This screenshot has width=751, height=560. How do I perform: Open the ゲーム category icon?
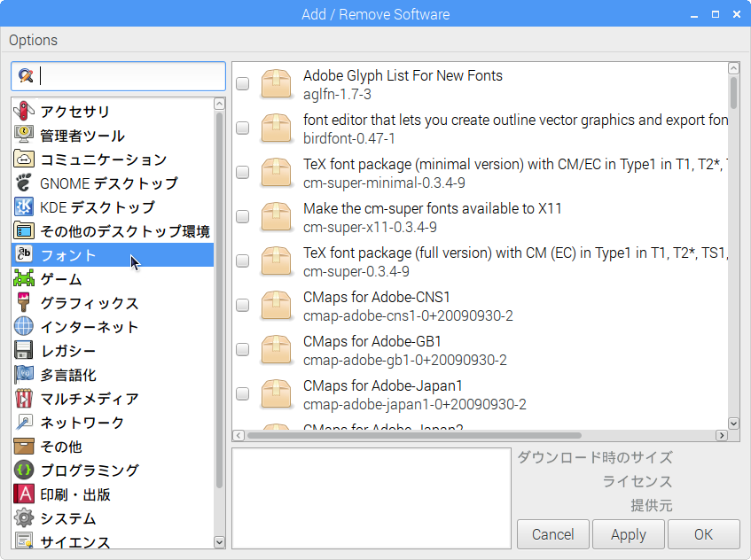23,278
